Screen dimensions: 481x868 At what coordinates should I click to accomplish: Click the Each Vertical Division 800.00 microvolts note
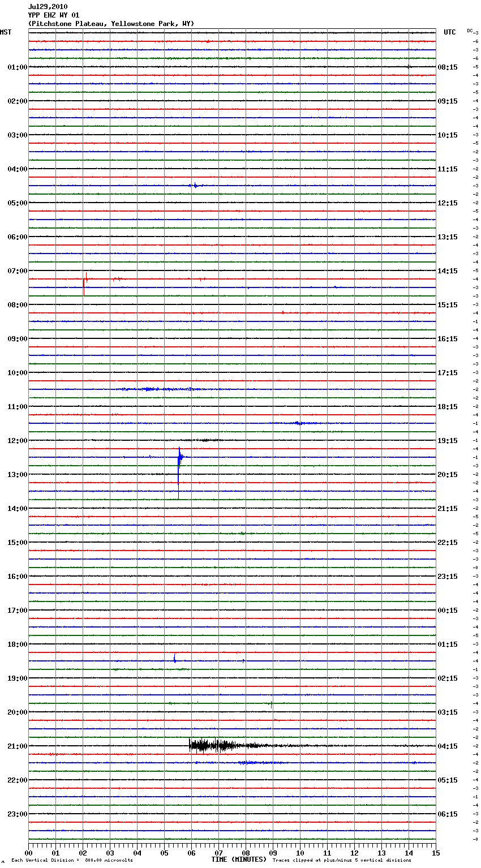72,861
